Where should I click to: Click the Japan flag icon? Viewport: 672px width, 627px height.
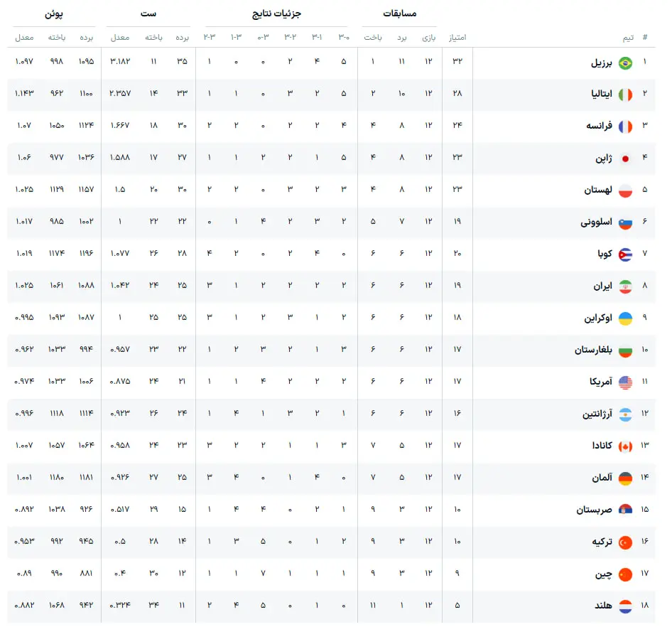click(625, 159)
